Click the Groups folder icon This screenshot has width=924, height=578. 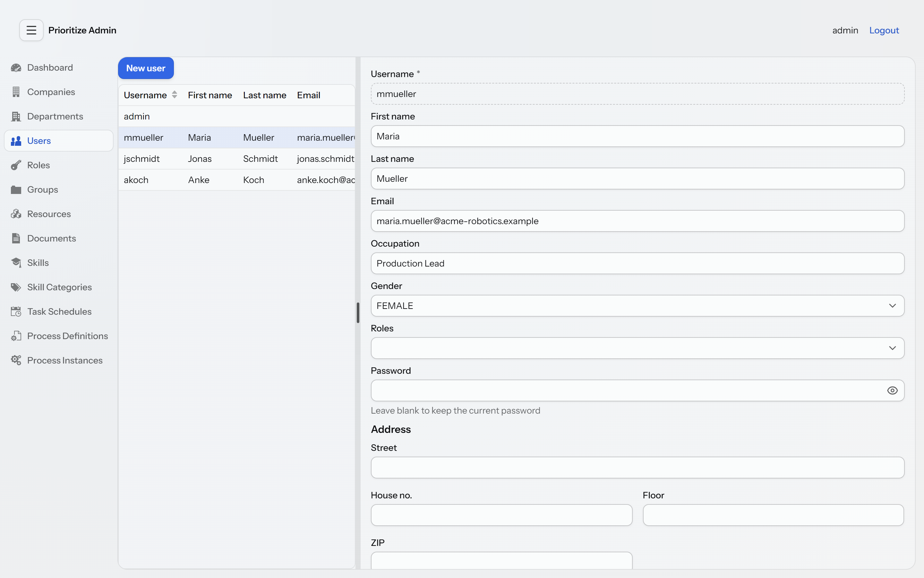point(16,189)
